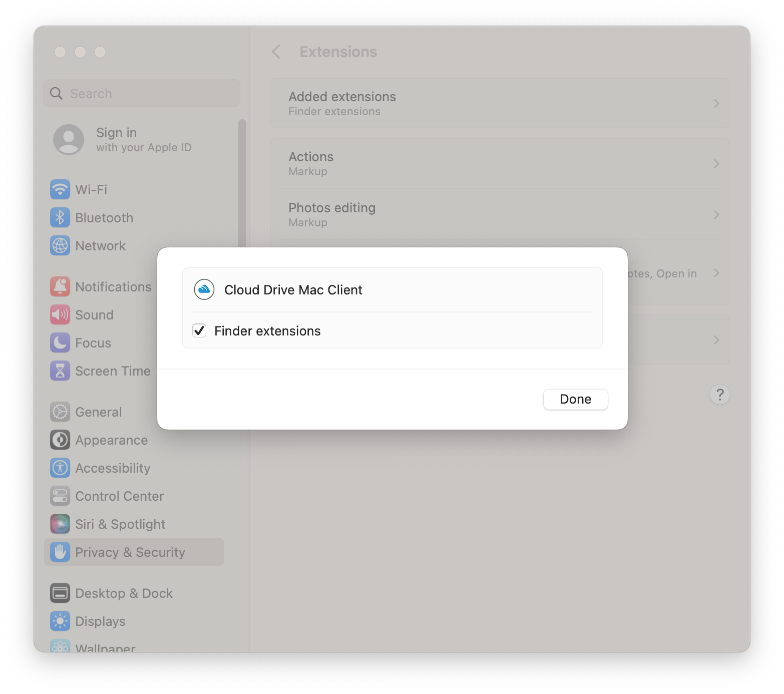
Task: Click Privacy & Security sidebar label
Action: (130, 552)
